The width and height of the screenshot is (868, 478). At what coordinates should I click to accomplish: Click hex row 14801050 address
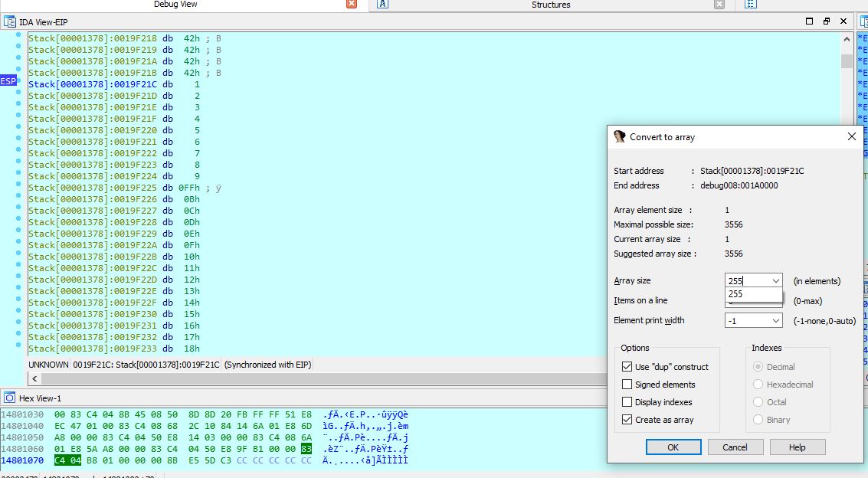22,437
